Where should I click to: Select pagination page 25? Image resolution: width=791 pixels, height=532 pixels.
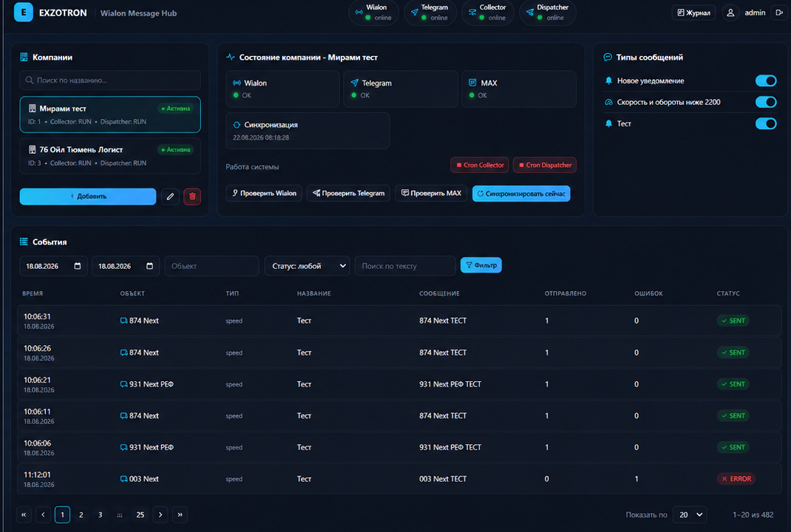pos(140,514)
